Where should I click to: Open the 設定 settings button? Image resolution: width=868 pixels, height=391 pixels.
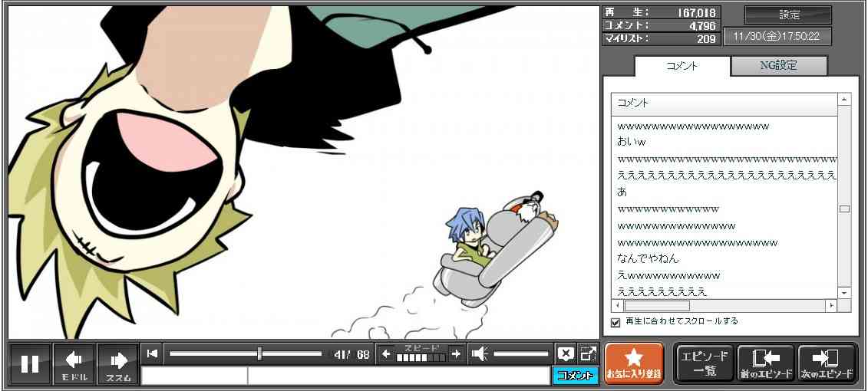click(x=788, y=15)
